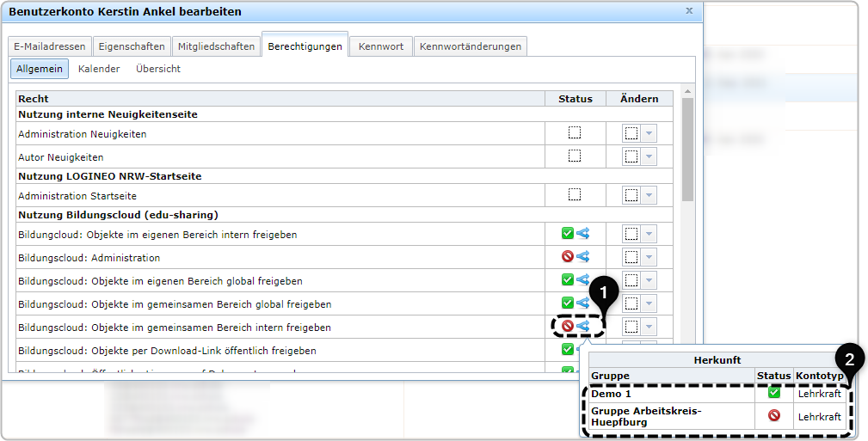Screen dimensions: 868x441
Task: Toggle Ändern checkbox for Administration Startseite
Action: point(631,195)
